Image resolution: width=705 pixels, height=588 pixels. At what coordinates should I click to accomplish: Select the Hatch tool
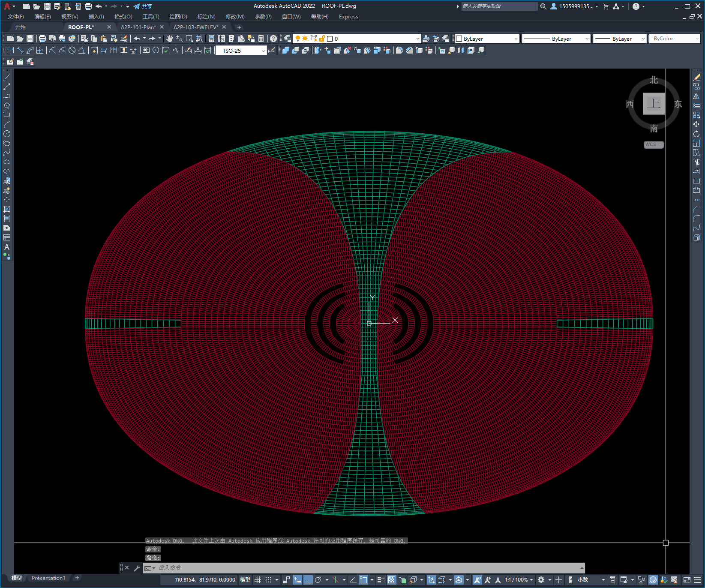pyautogui.click(x=7, y=209)
